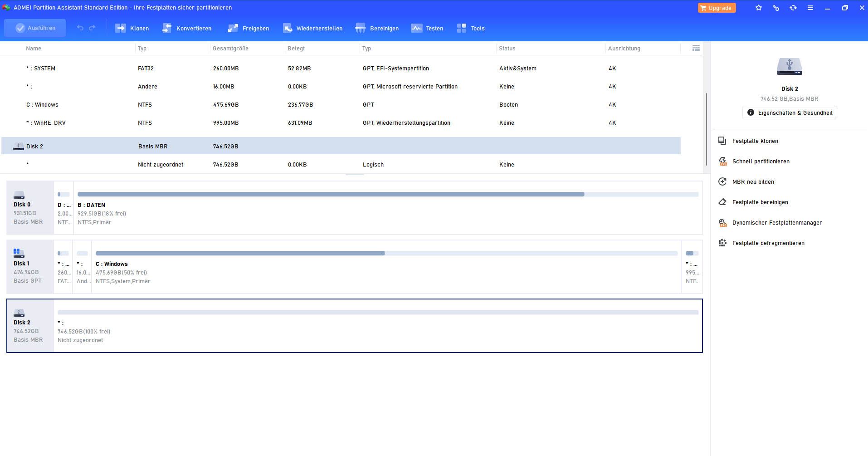Click the Festplatte bereinigen eraser icon
The width and height of the screenshot is (868, 456).
click(722, 202)
